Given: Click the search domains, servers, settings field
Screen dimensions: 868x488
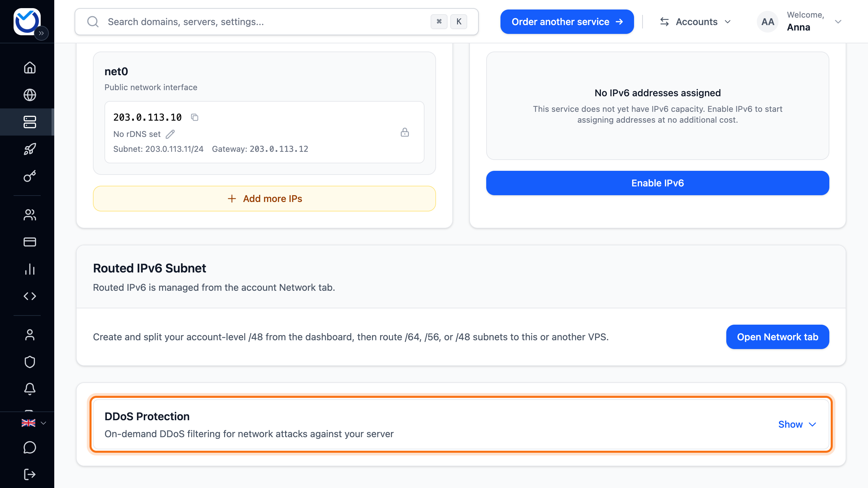Looking at the screenshot, I should [x=276, y=22].
